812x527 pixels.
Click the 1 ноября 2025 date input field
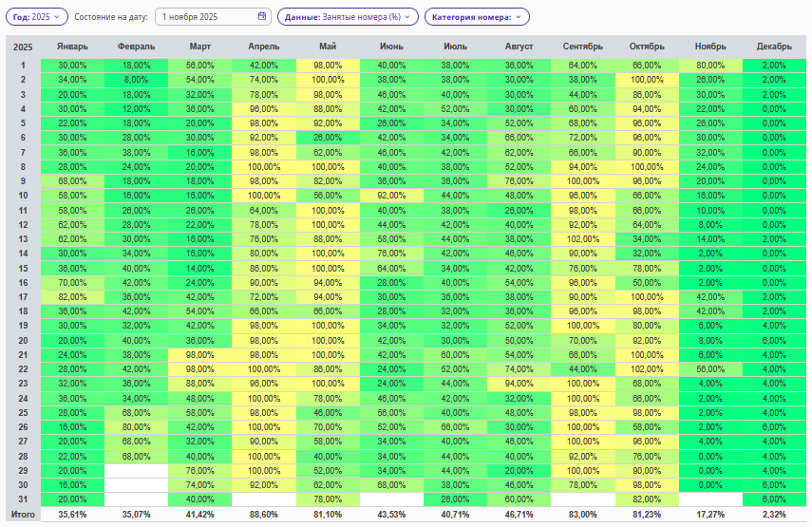(213, 16)
